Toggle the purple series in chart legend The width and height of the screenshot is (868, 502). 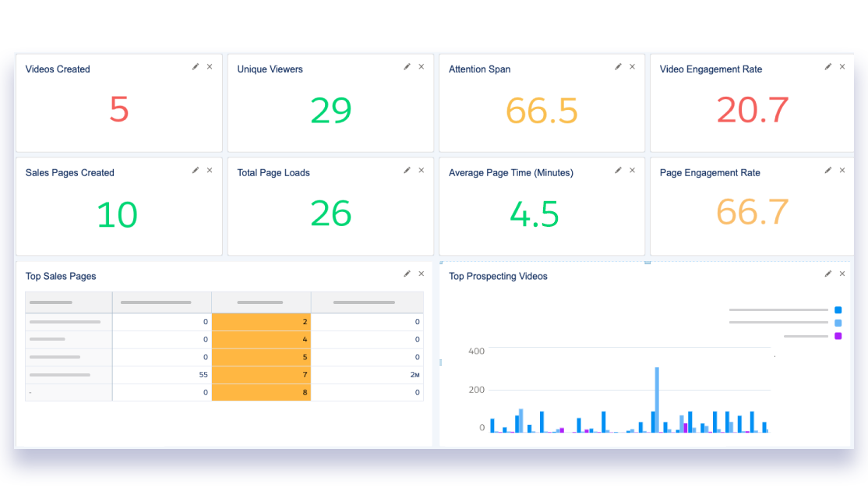coord(838,335)
